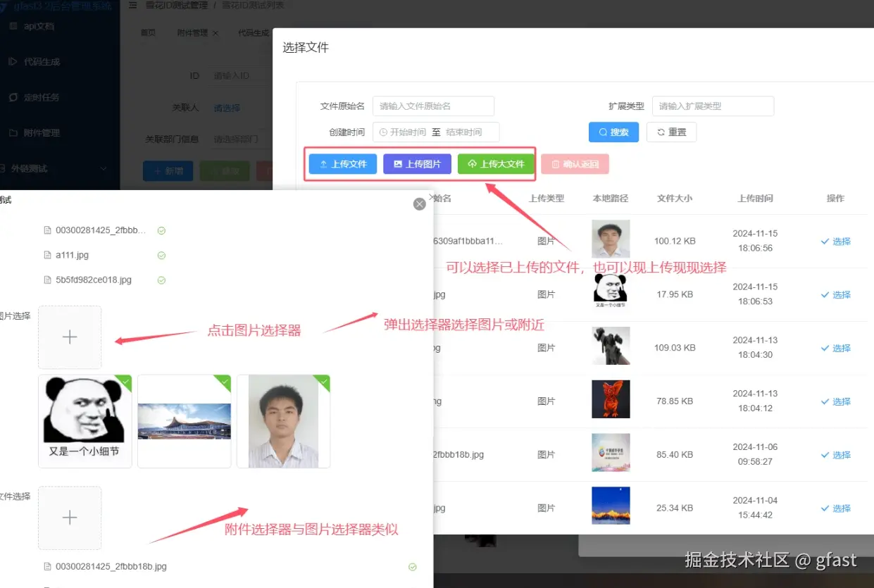874x588 pixels.
Task: Click green check icon beside 5b5fd982ce018.jpg
Action: click(161, 280)
